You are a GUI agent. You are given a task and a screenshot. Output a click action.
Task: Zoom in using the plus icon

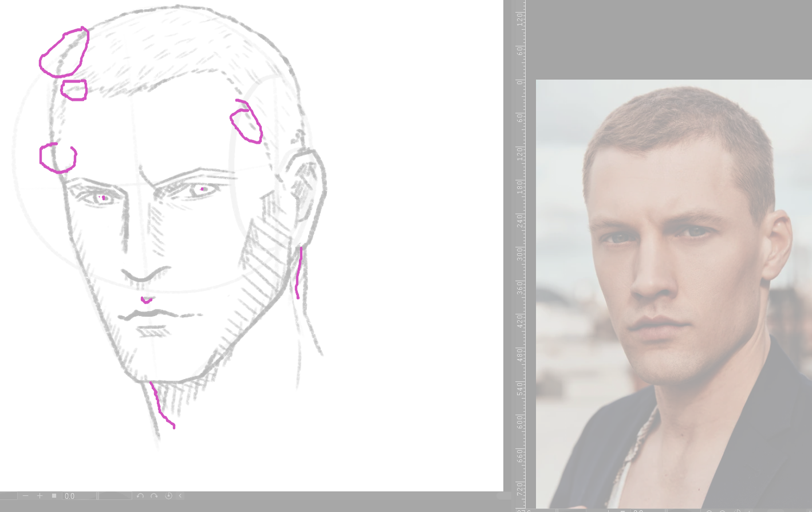pos(40,496)
